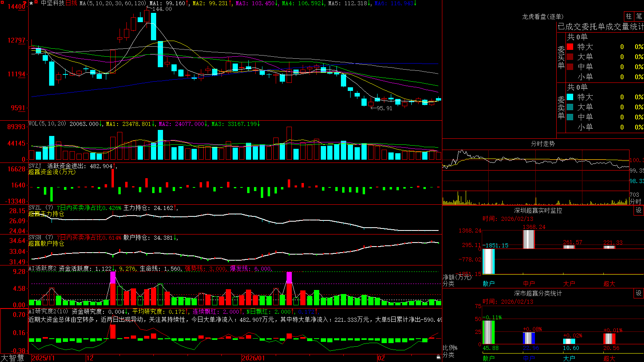Image resolution: width=644 pixels, height=362 pixels.
Task: Click the 日线 period label
Action: tap(71, 3)
